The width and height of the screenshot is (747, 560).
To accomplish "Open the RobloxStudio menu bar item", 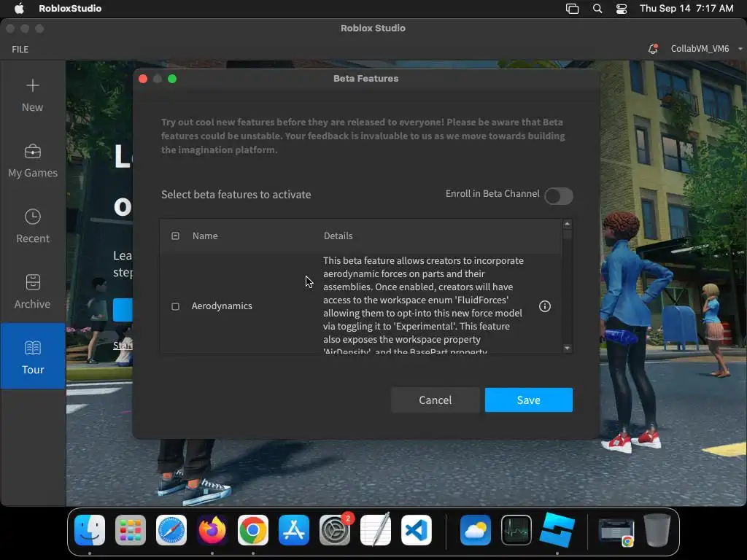I will (x=70, y=8).
